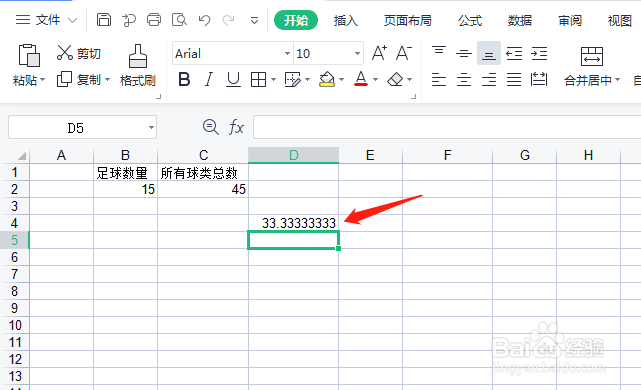Decrease indent icon
The image size is (641, 390).
tap(514, 53)
